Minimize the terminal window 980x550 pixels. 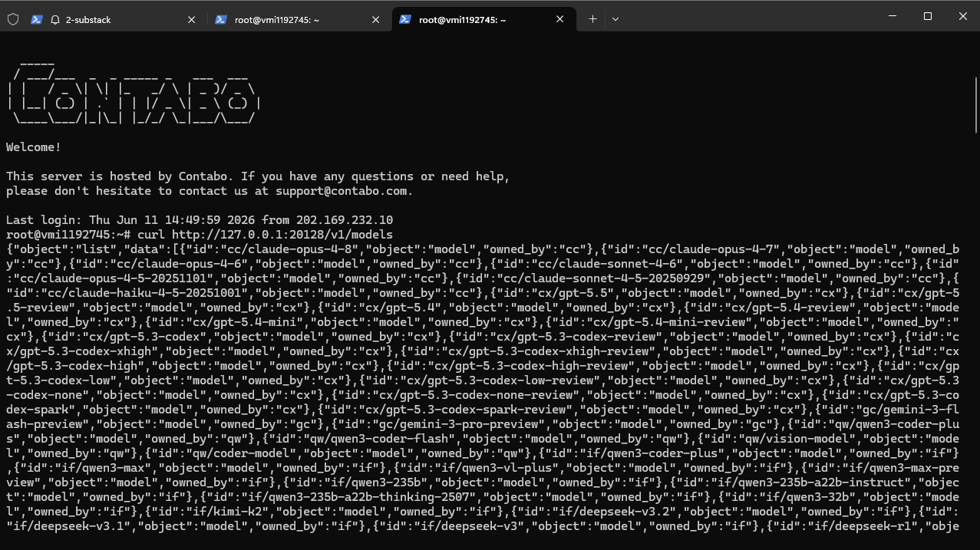[893, 15]
